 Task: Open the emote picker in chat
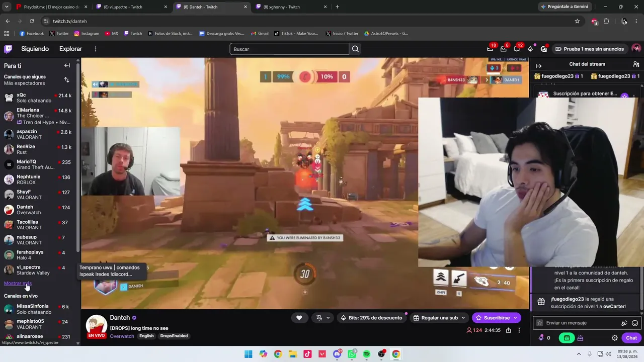pos(635,323)
